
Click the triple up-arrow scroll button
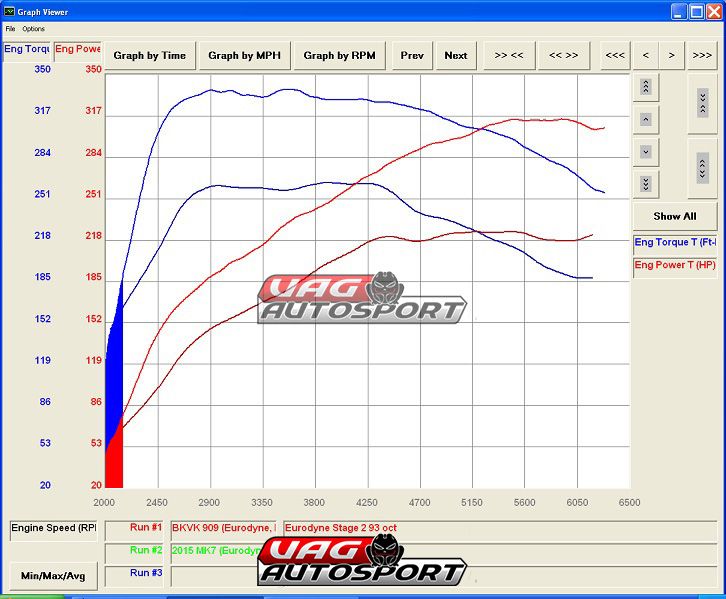coord(645,87)
